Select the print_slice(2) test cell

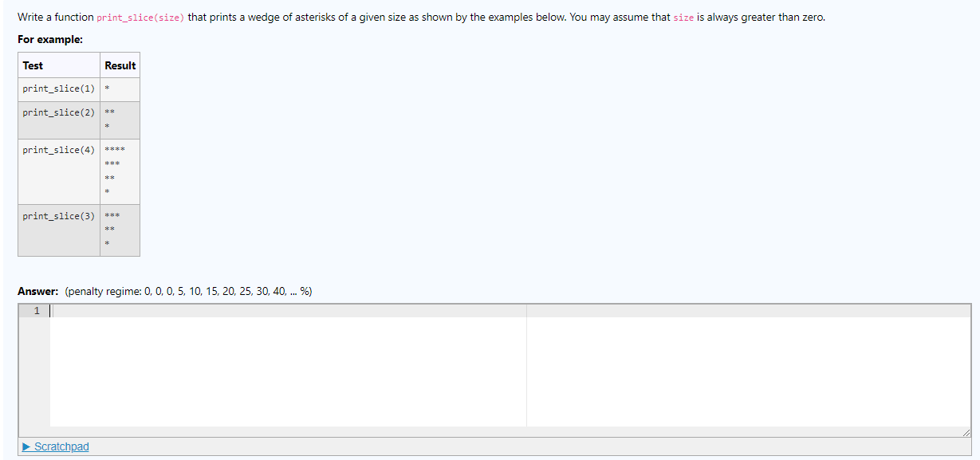click(x=58, y=112)
